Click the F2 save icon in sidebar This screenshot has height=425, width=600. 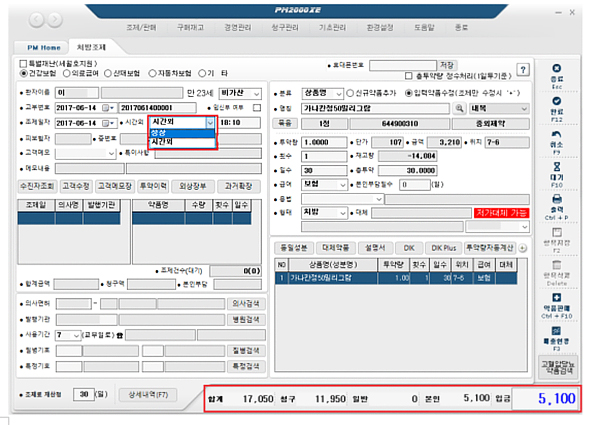click(557, 233)
